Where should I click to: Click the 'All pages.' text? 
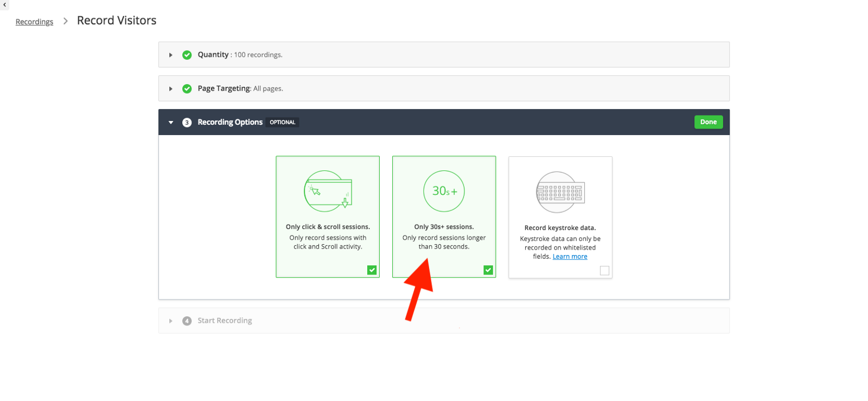point(268,88)
